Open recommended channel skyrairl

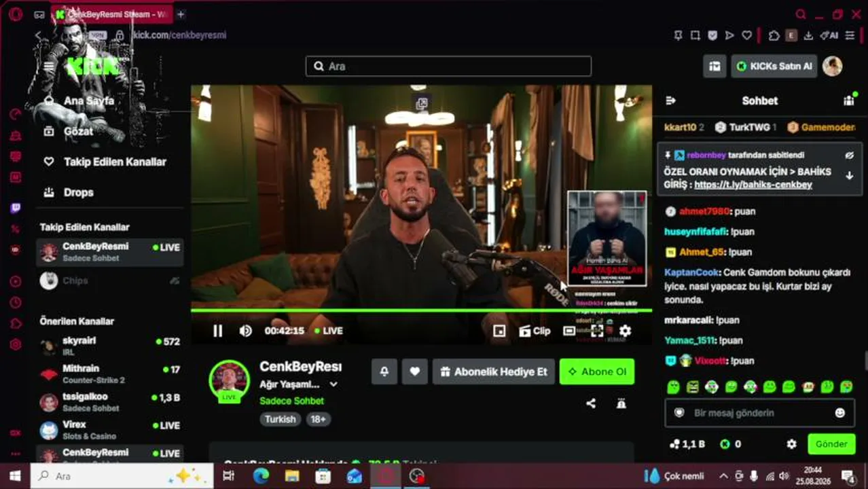point(109,346)
